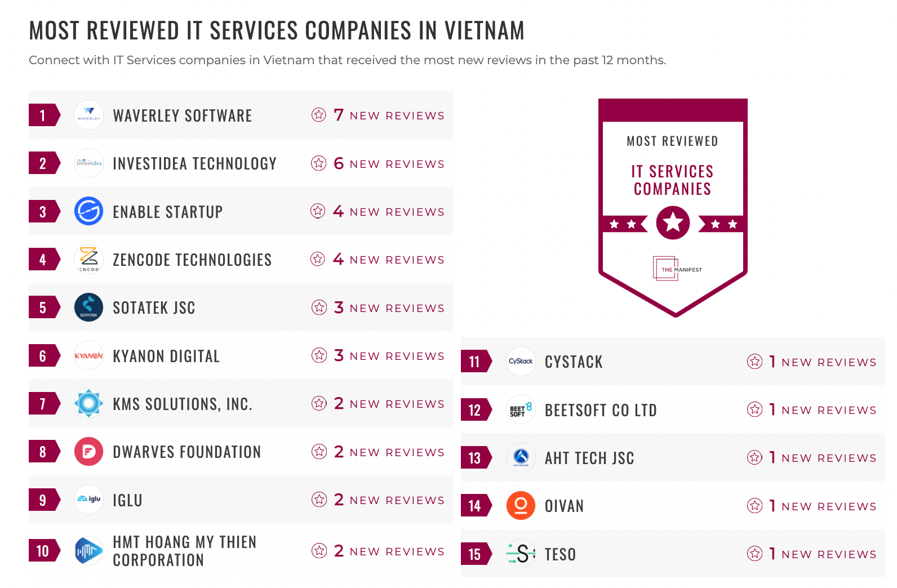Click the CyStack logo

click(521, 362)
